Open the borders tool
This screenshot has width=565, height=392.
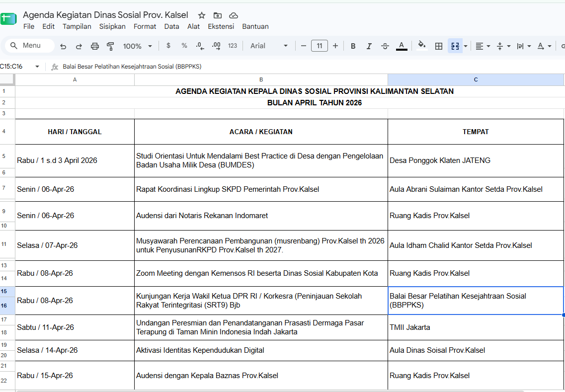[x=438, y=46]
